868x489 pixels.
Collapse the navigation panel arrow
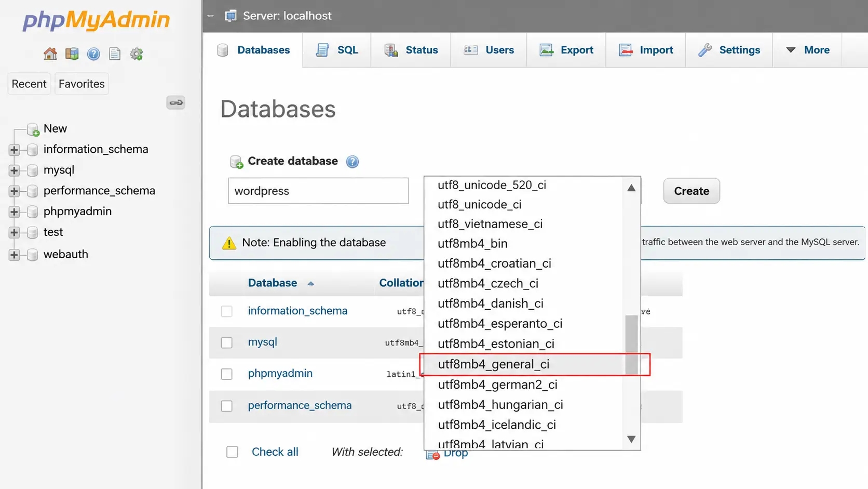coord(210,16)
